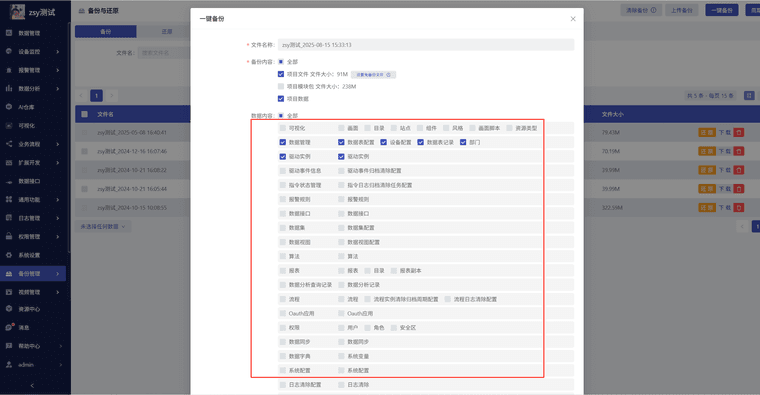Click the info icon next to 清除备份
Viewport: 760px width, 395px height.
pos(653,10)
